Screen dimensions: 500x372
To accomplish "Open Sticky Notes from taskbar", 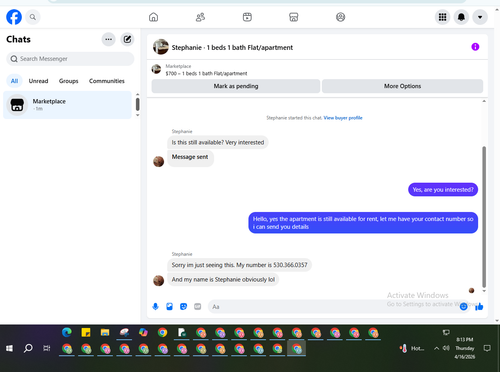I will click(86, 332).
